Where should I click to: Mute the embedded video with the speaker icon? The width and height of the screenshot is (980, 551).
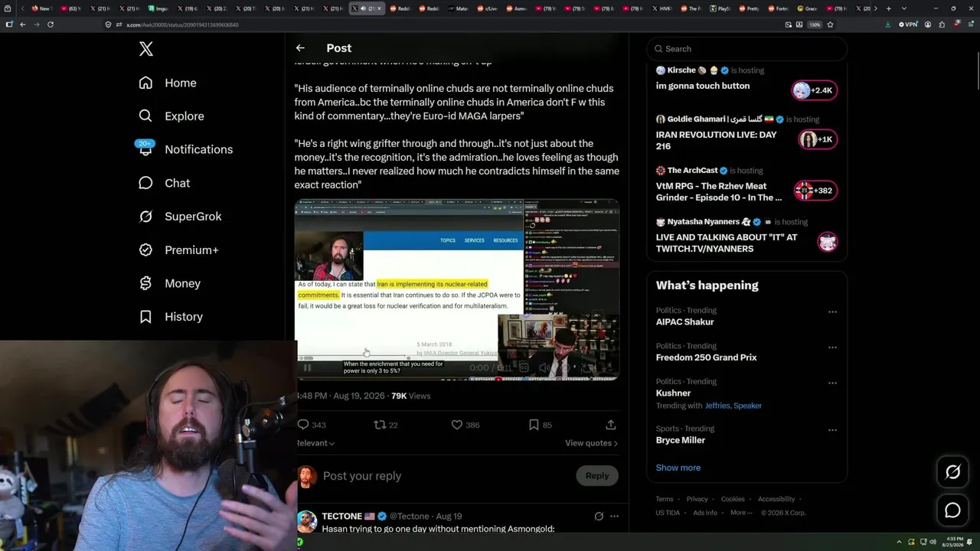pyautogui.click(x=544, y=368)
